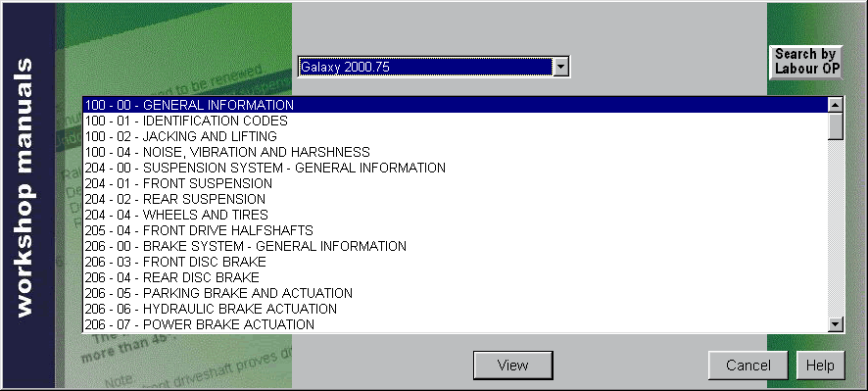This screenshot has width=868, height=391.
Task: Select 100 - 02 - JACKING AND LIFTING
Action: (x=455, y=136)
